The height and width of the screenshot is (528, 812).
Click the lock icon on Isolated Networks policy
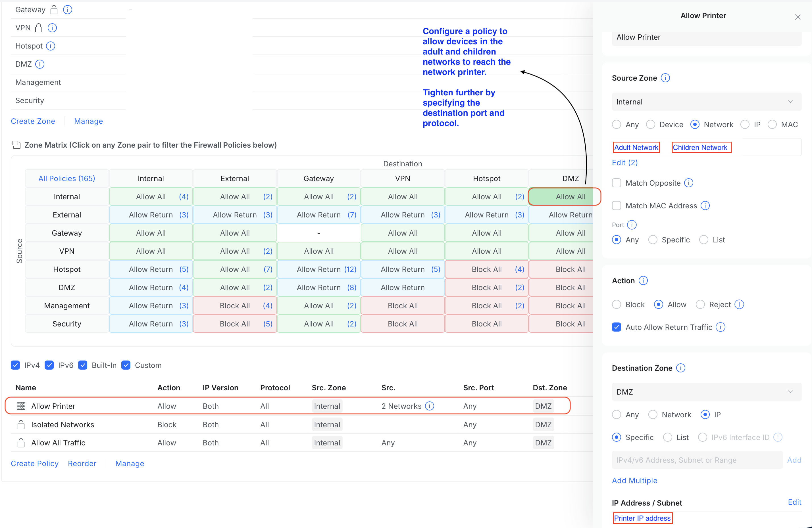pos(21,424)
